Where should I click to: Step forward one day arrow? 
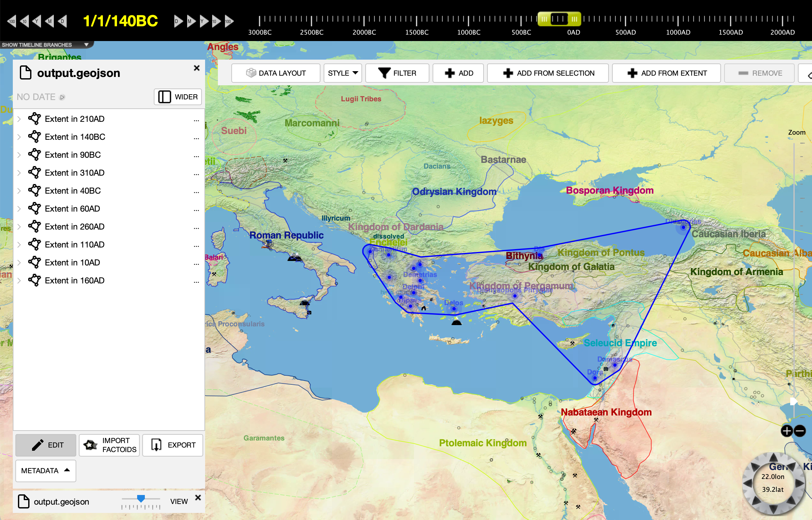(178, 21)
